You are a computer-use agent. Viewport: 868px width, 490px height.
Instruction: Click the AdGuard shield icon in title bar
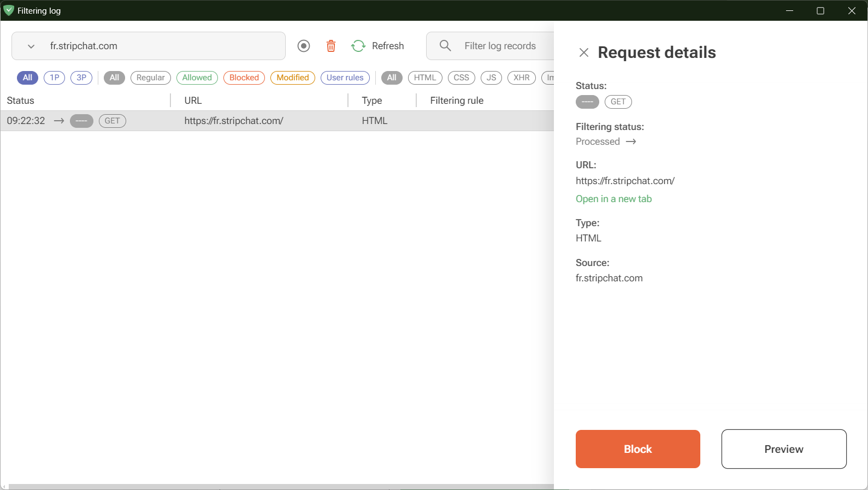[8, 10]
